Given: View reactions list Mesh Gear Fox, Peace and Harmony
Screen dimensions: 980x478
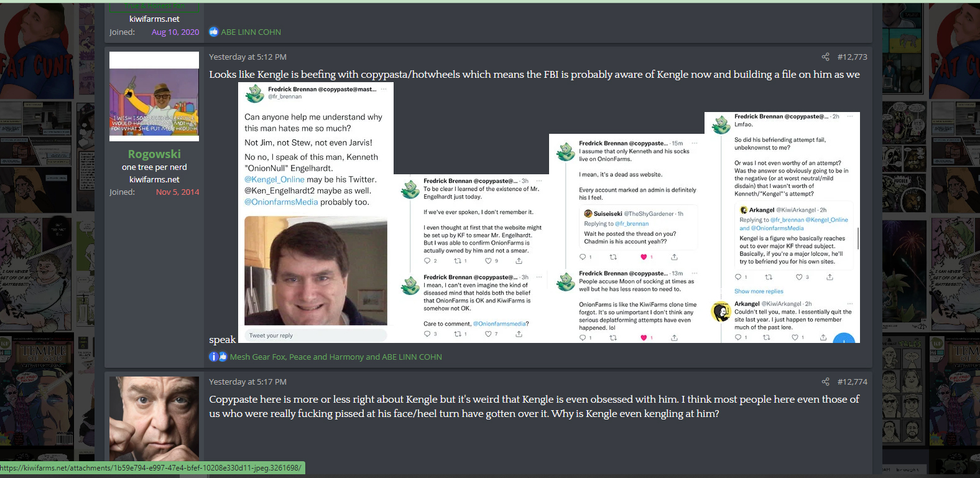Looking at the screenshot, I should pyautogui.click(x=336, y=357).
